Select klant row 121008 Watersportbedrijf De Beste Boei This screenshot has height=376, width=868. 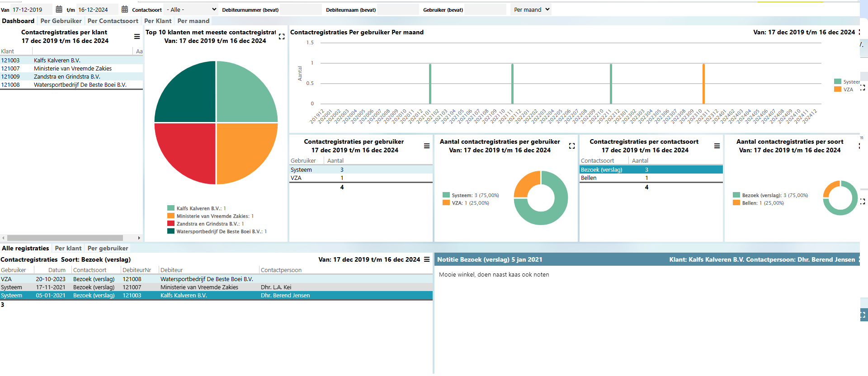pyautogui.click(x=71, y=85)
